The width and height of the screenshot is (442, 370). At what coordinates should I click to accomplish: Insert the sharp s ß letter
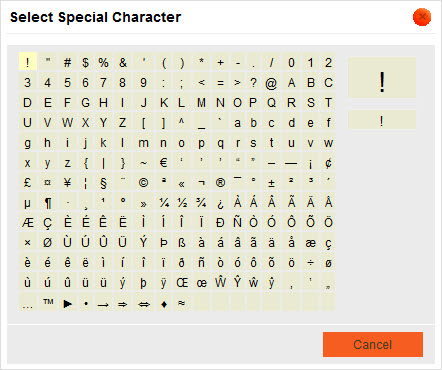182,243
